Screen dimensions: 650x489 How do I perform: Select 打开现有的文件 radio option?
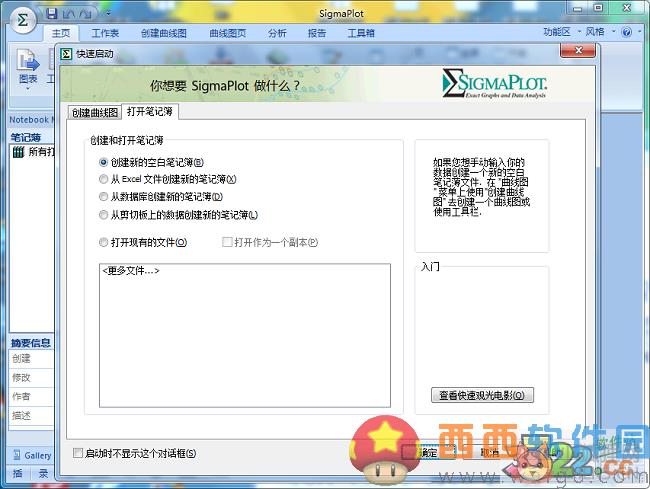(103, 242)
